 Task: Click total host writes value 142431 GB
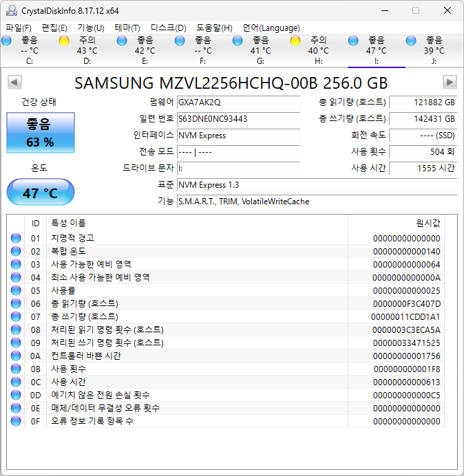tap(423, 119)
